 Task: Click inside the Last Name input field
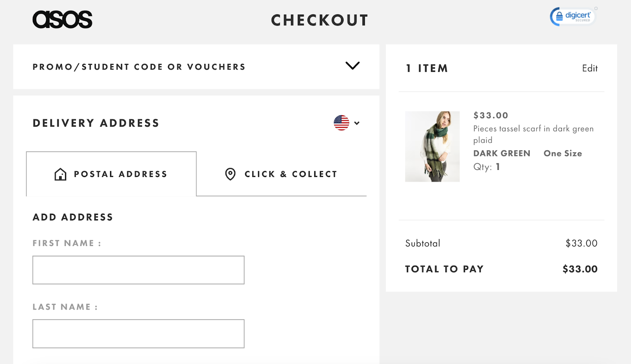coord(138,333)
